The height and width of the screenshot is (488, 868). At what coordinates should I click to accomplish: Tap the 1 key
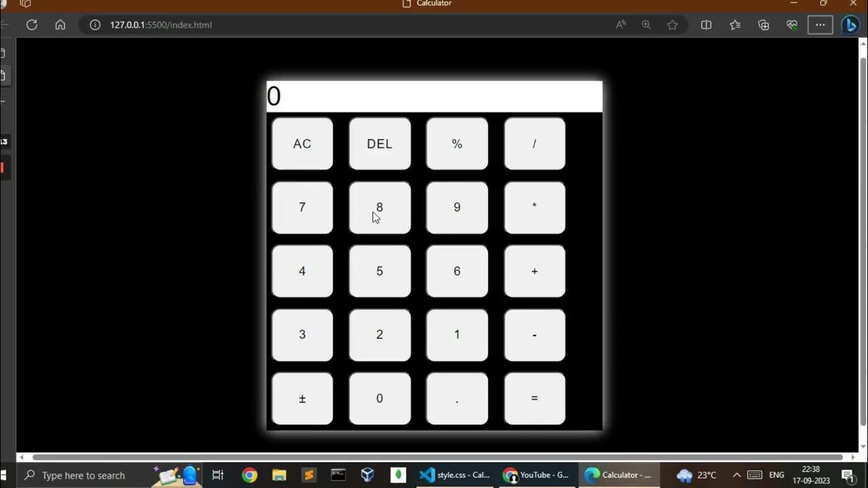pyautogui.click(x=457, y=335)
